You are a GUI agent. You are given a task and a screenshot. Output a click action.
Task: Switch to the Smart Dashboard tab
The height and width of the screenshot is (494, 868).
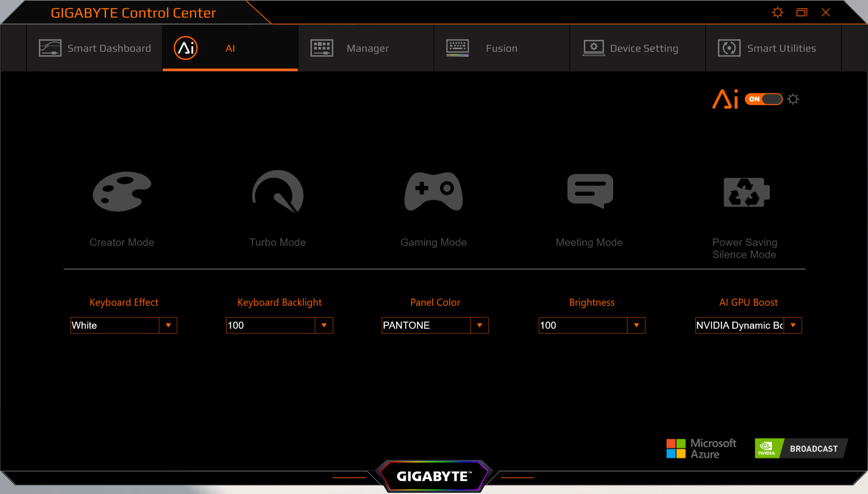(95, 48)
